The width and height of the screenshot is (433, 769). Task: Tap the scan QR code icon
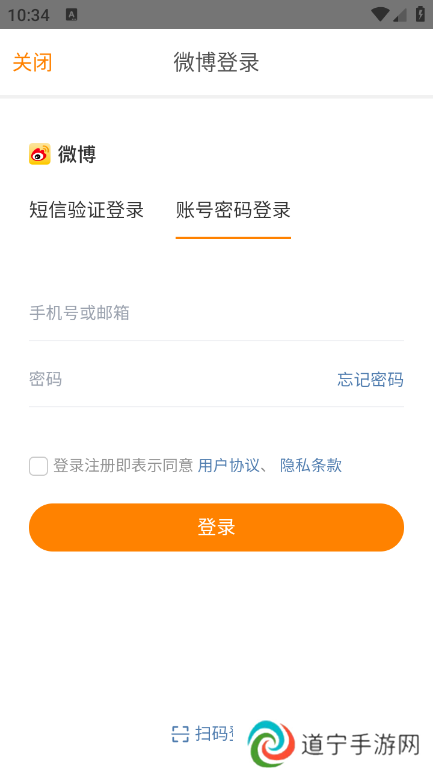pos(180,734)
